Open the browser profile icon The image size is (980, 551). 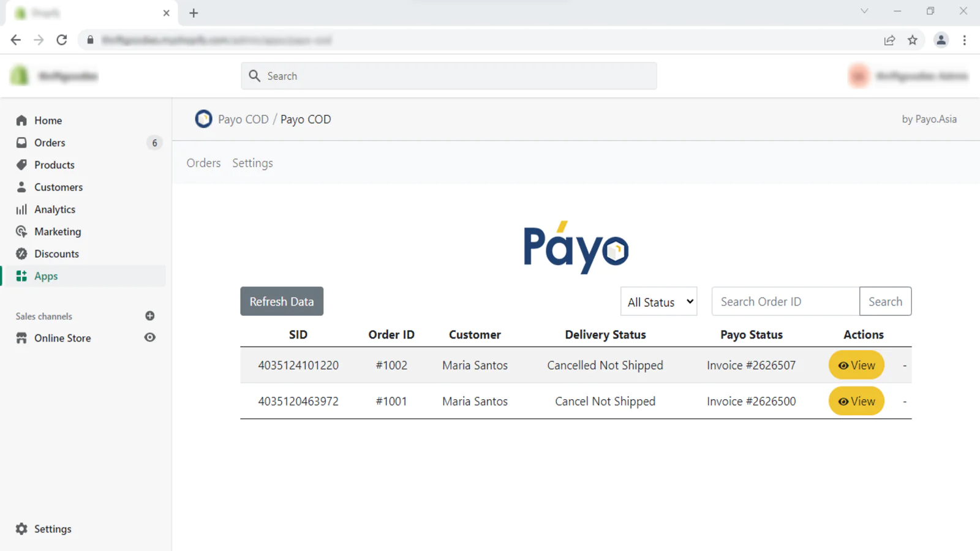(x=941, y=40)
